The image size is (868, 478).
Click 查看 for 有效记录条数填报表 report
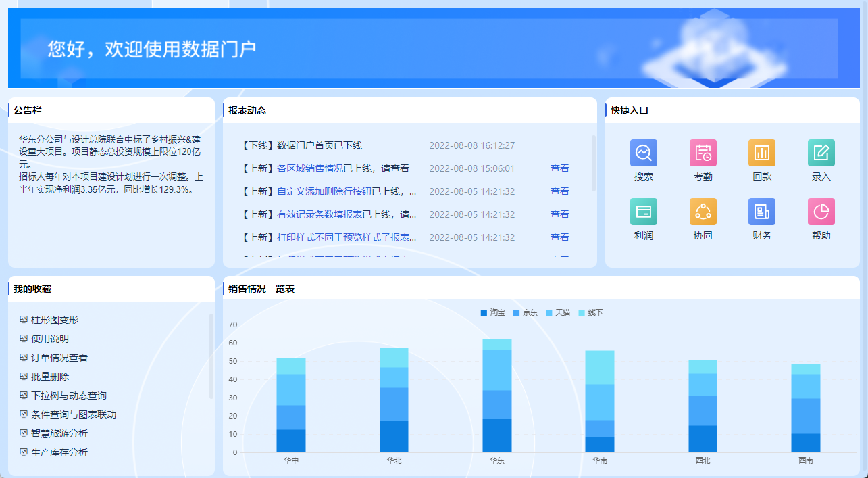559,214
